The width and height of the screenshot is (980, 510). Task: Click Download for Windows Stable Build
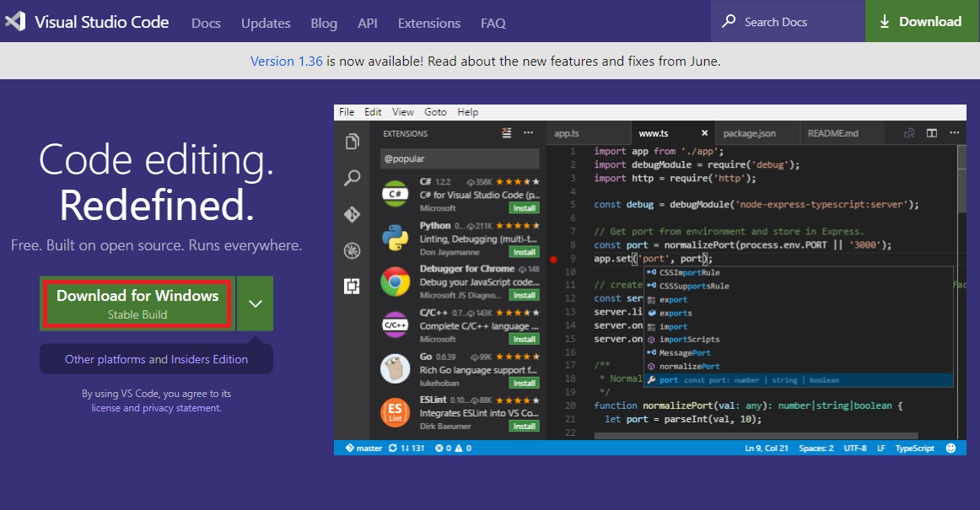pyautogui.click(x=137, y=303)
